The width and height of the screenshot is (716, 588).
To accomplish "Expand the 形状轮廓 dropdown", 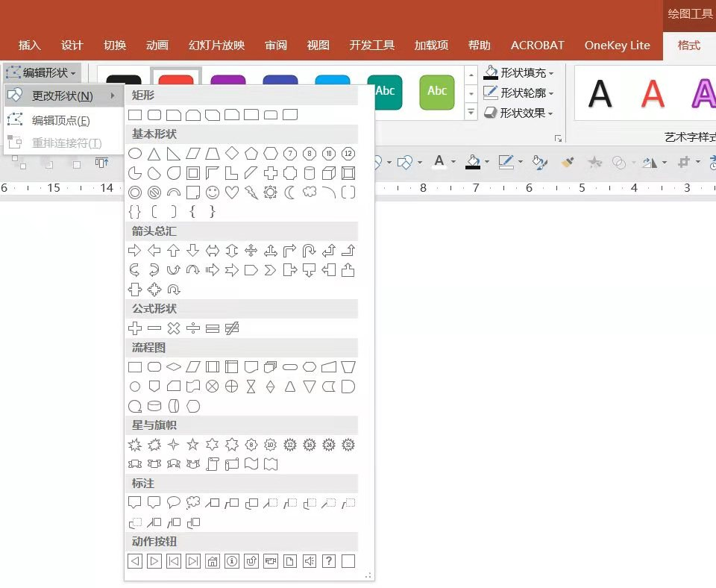I will coord(551,93).
